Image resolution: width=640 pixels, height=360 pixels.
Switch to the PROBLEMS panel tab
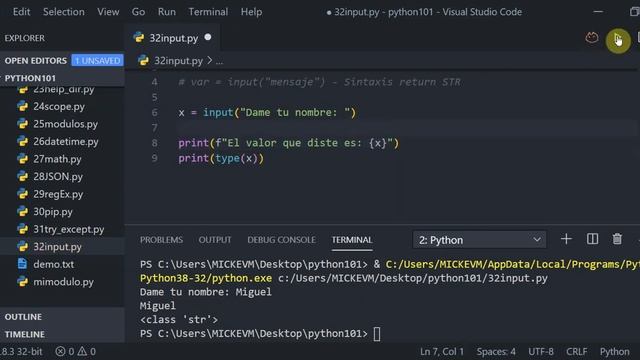click(x=161, y=240)
